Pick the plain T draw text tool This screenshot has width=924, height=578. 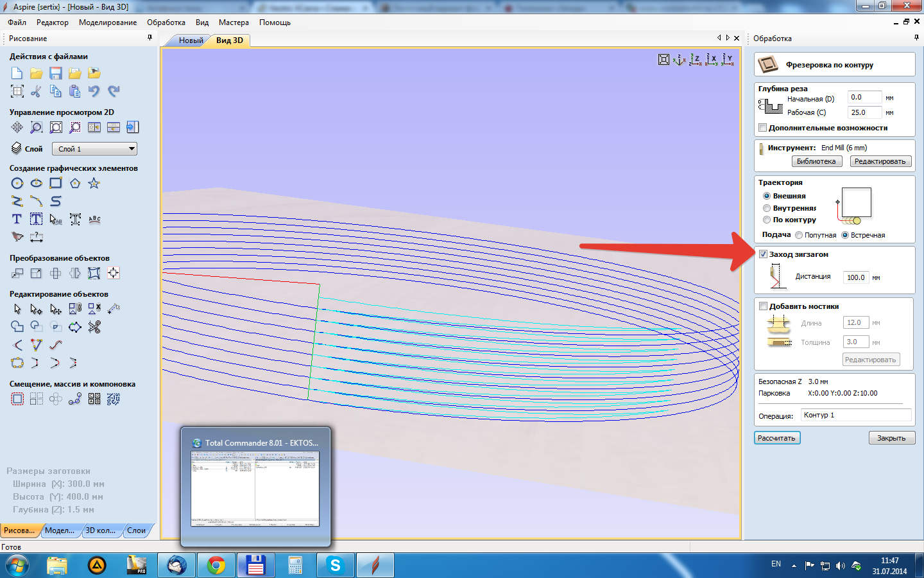(x=17, y=219)
